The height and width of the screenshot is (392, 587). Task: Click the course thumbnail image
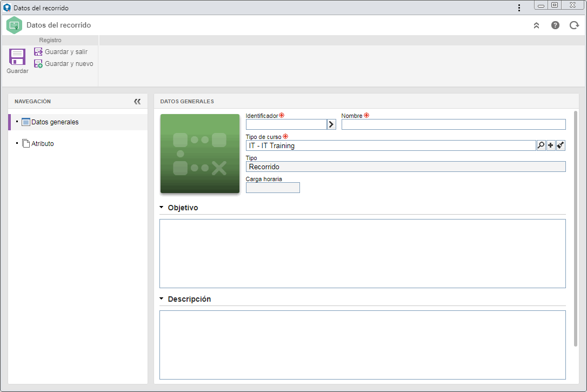pyautogui.click(x=200, y=154)
